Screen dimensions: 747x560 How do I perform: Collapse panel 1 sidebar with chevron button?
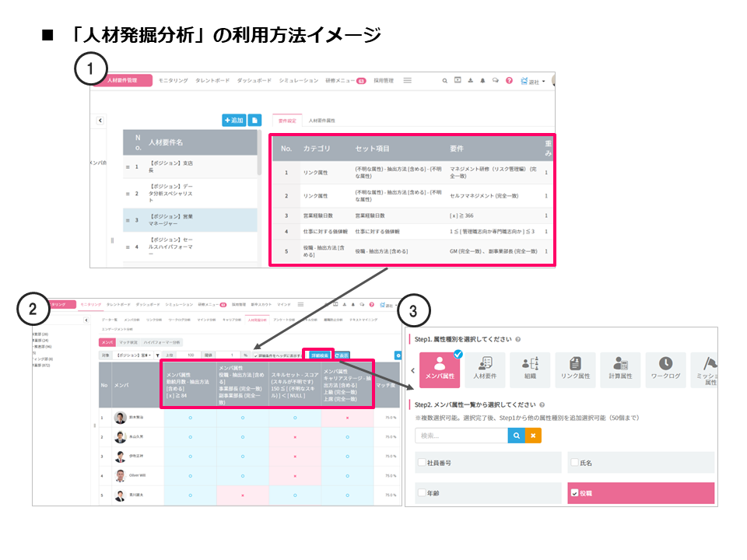pos(100,121)
